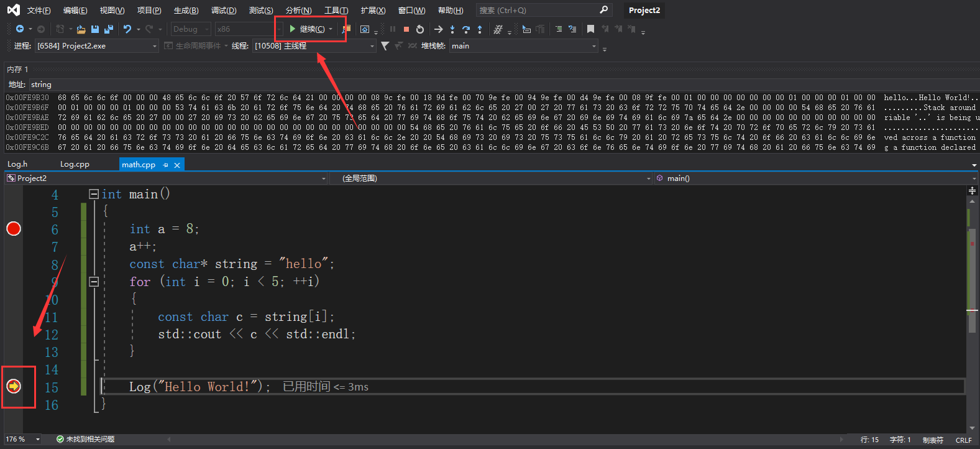Switch to the Log.cpp tab
Screen dimensions: 980x449
(x=75, y=164)
